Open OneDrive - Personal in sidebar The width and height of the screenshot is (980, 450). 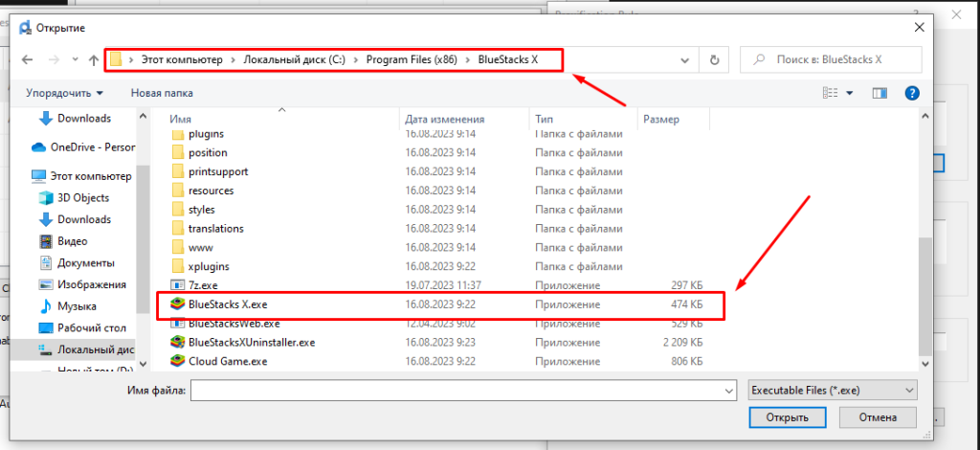93,147
